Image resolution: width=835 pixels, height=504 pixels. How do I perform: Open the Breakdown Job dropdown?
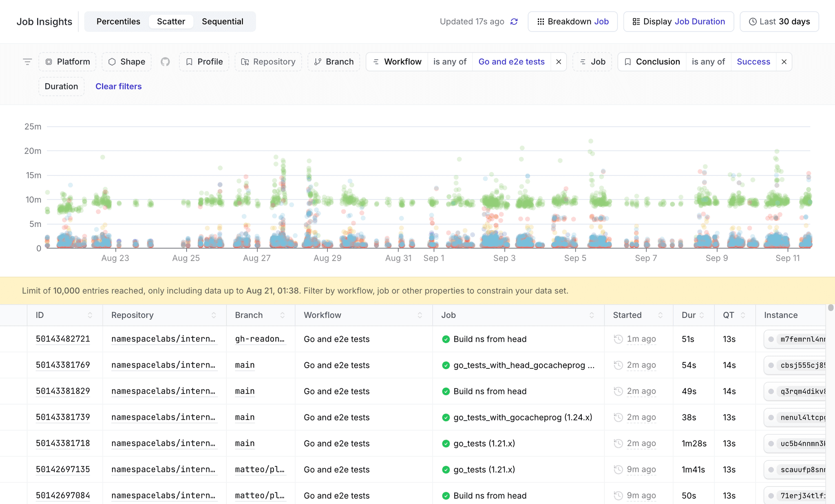572,22
